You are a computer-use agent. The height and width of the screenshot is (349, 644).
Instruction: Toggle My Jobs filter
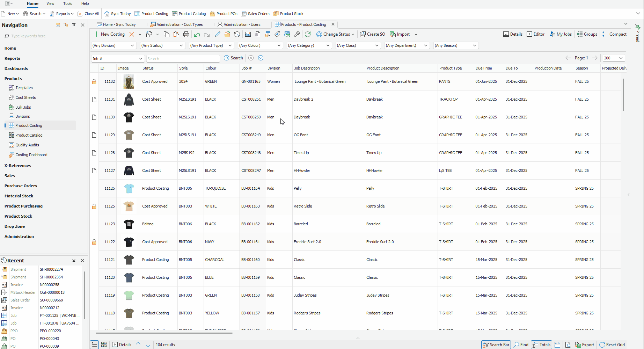(x=561, y=34)
